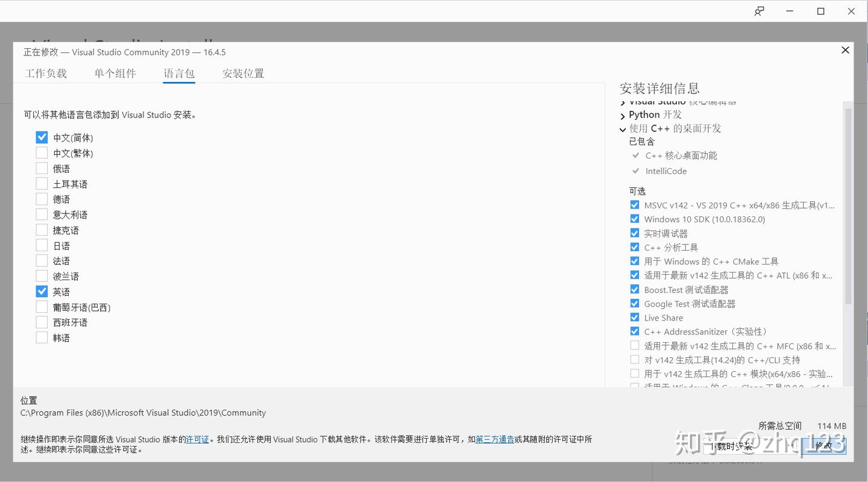Viewport: 868px width, 482px height.
Task: Enable the 日语 language pack
Action: pos(42,245)
